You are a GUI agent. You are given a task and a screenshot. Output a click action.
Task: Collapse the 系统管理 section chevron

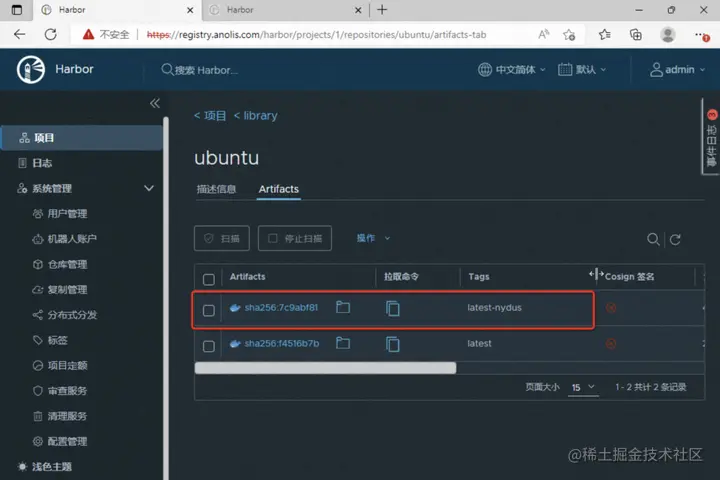tap(149, 188)
